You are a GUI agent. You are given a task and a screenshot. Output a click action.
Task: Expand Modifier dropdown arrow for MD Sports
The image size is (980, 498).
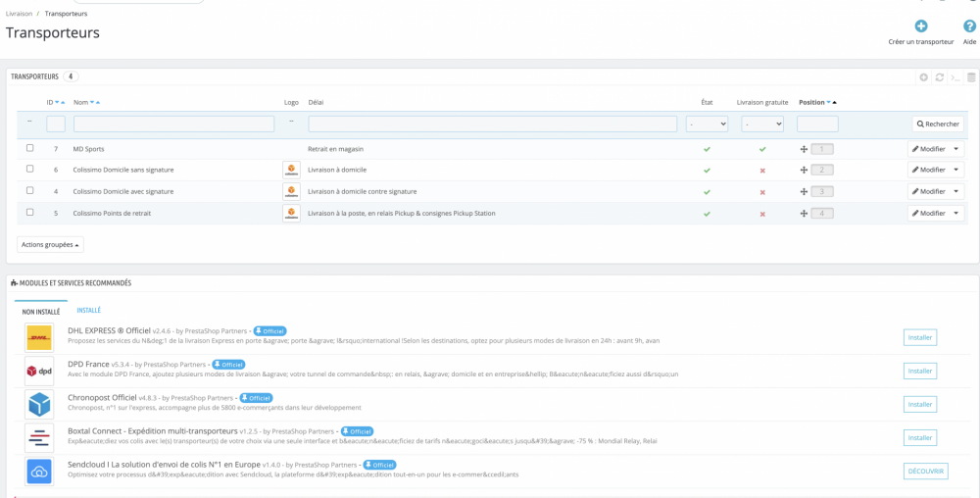tap(956, 149)
